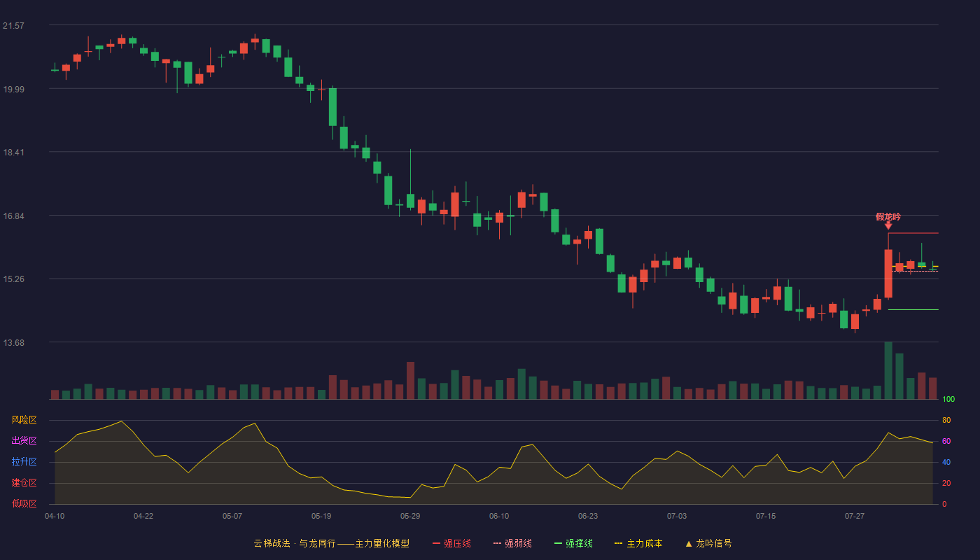The height and width of the screenshot is (560, 980).
Task: Click the 15.26 price axis label
Action: click(13, 279)
